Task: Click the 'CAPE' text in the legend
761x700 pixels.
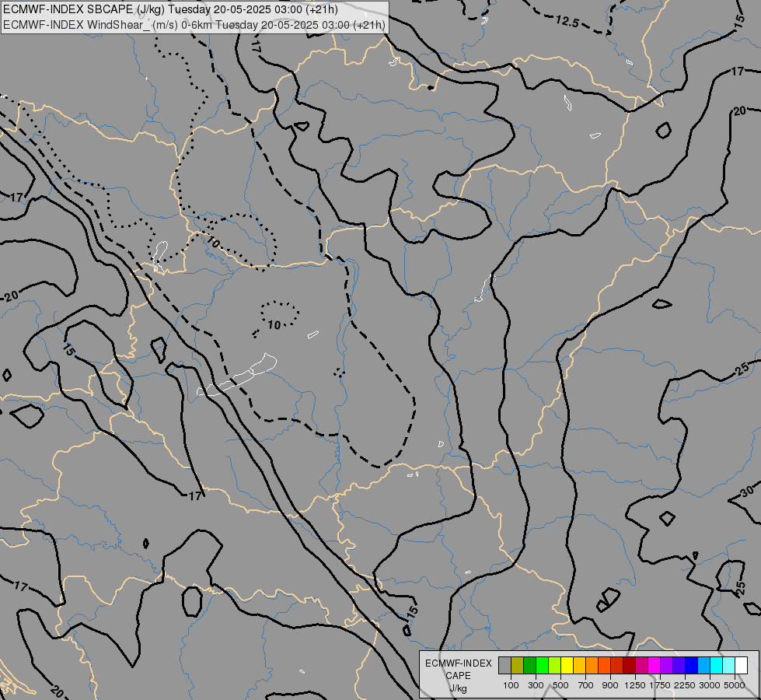Action: point(458,676)
